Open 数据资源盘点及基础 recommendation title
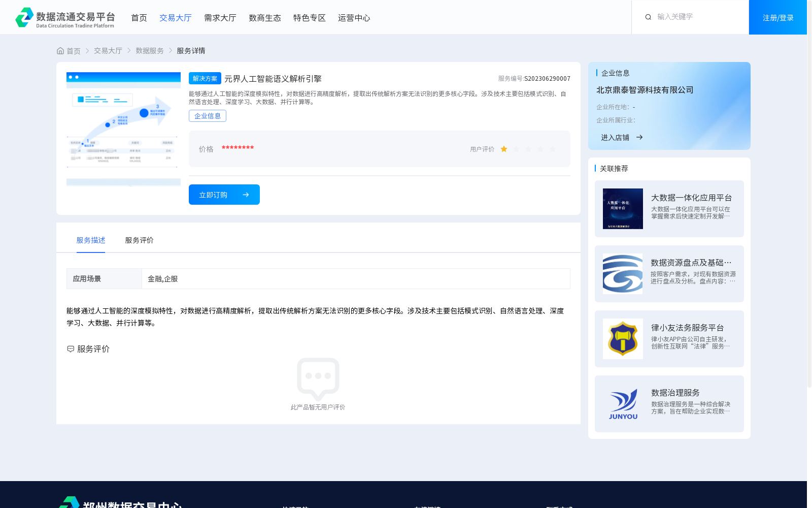 point(691,263)
